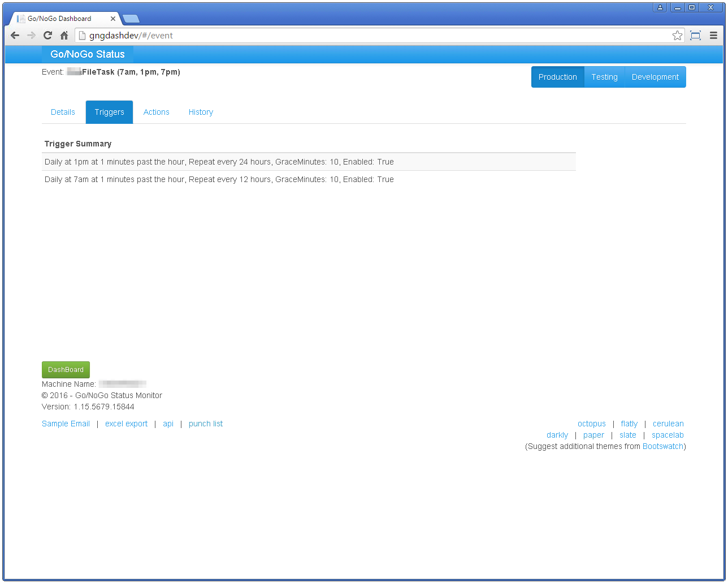
Task: Switch to the Development environment
Action: click(x=655, y=77)
